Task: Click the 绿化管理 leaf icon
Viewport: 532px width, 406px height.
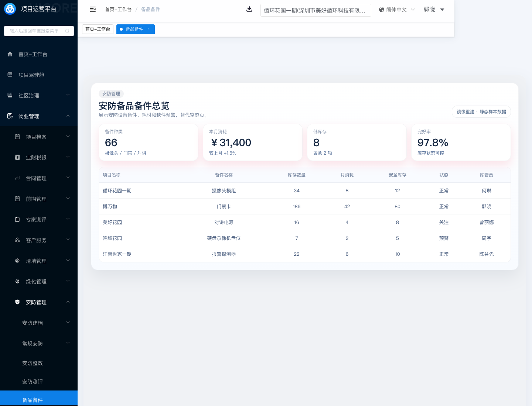Action: [17, 282]
